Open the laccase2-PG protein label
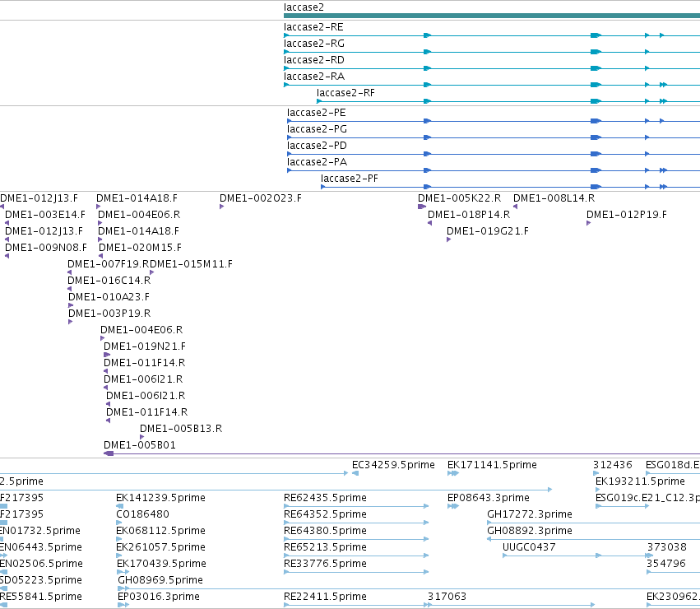Viewport: 700px width, 609px height. [x=317, y=129]
